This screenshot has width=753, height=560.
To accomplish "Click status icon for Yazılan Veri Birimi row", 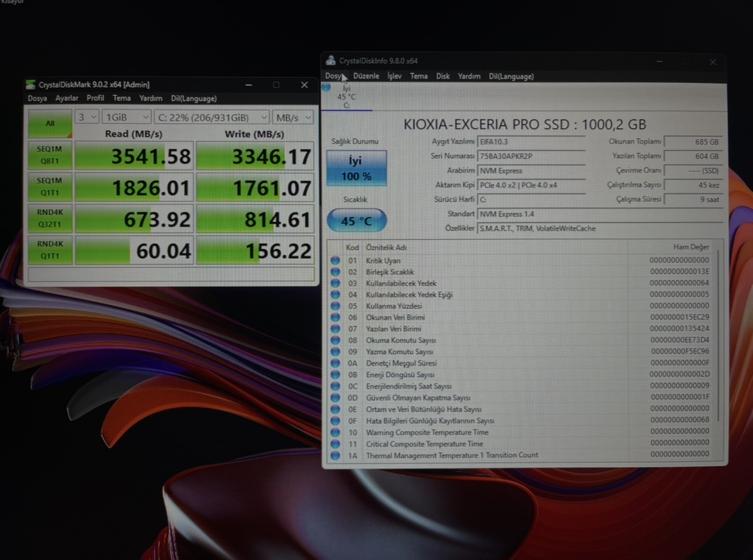I will point(335,329).
